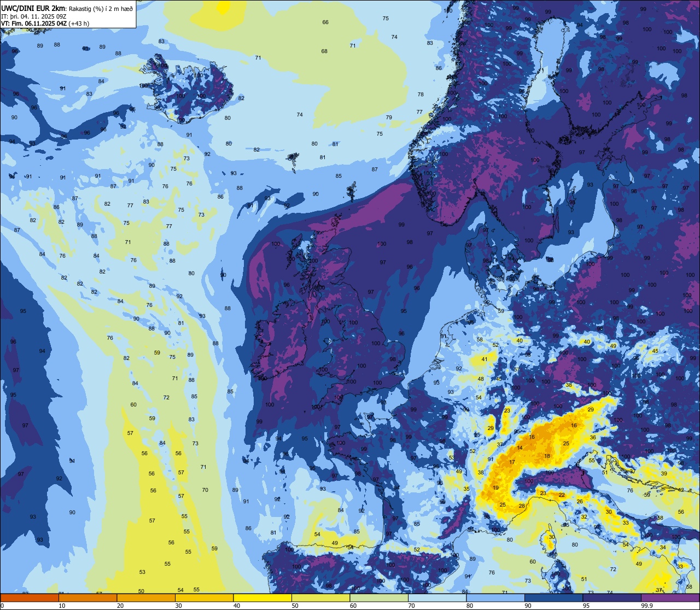Viewport: 700px width, 610px height.
Task: Select the 30–40 legend color segment
Action: [204, 597]
